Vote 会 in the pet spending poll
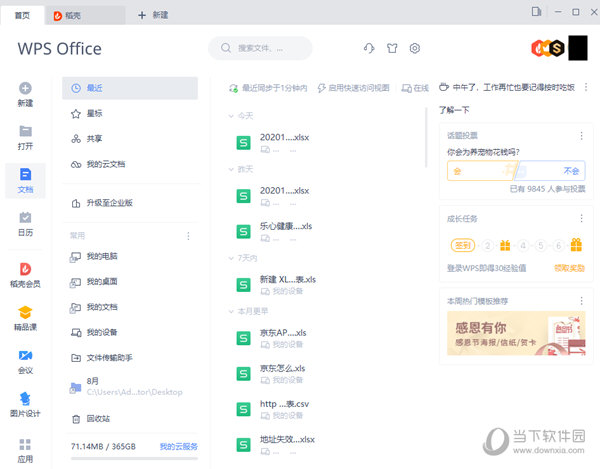 (x=481, y=171)
